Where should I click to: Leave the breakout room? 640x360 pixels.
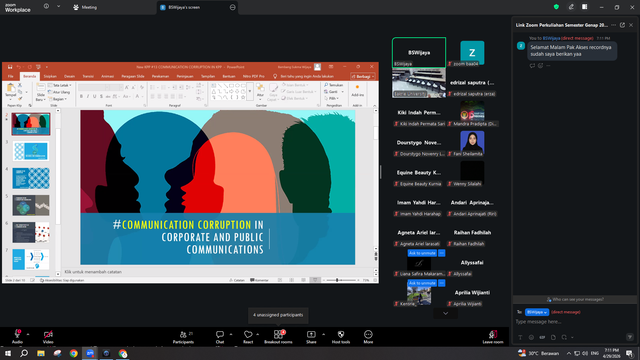493,337
